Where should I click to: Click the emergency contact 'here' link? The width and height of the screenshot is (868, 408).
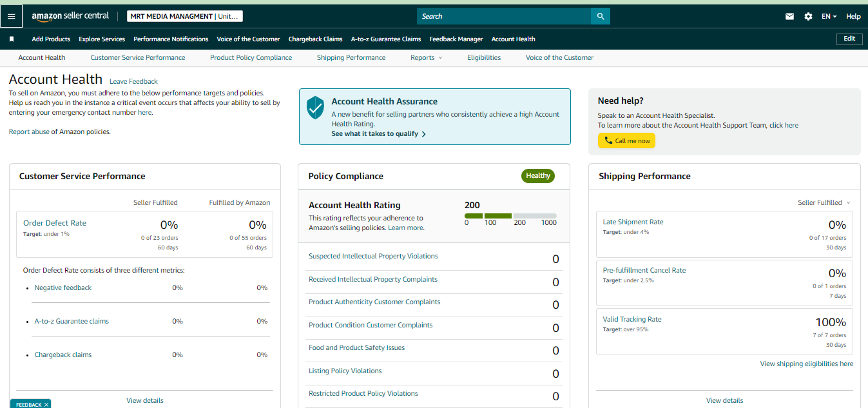pyautogui.click(x=144, y=112)
